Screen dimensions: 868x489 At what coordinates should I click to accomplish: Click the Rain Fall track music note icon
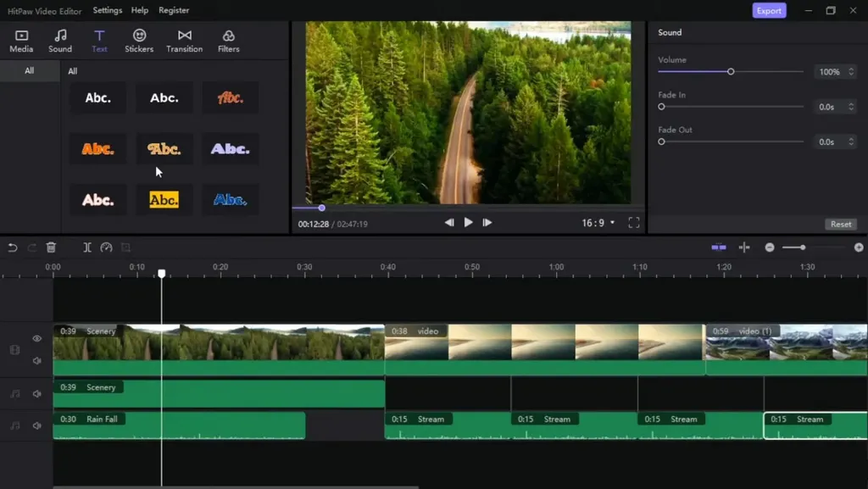[15, 425]
